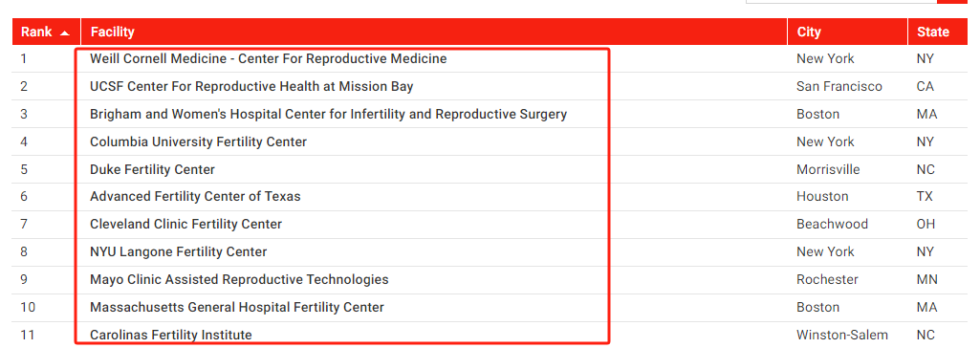Open Brigham and Women's Hospital entry
The image size is (980, 348).
coord(328,115)
